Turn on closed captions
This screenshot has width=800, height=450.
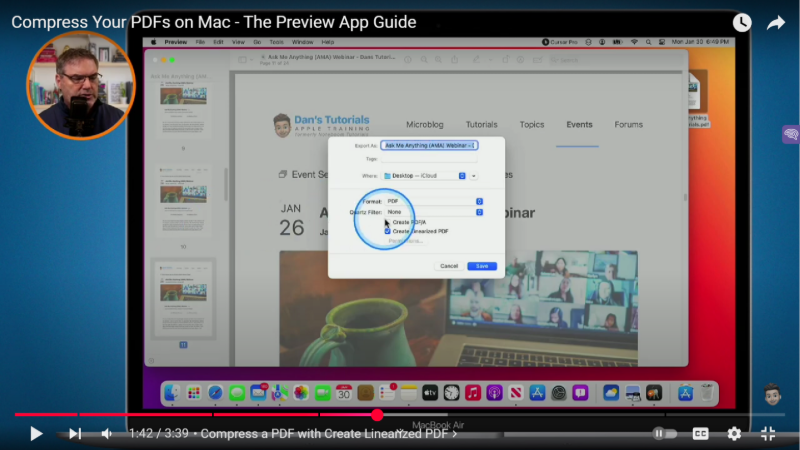(700, 434)
